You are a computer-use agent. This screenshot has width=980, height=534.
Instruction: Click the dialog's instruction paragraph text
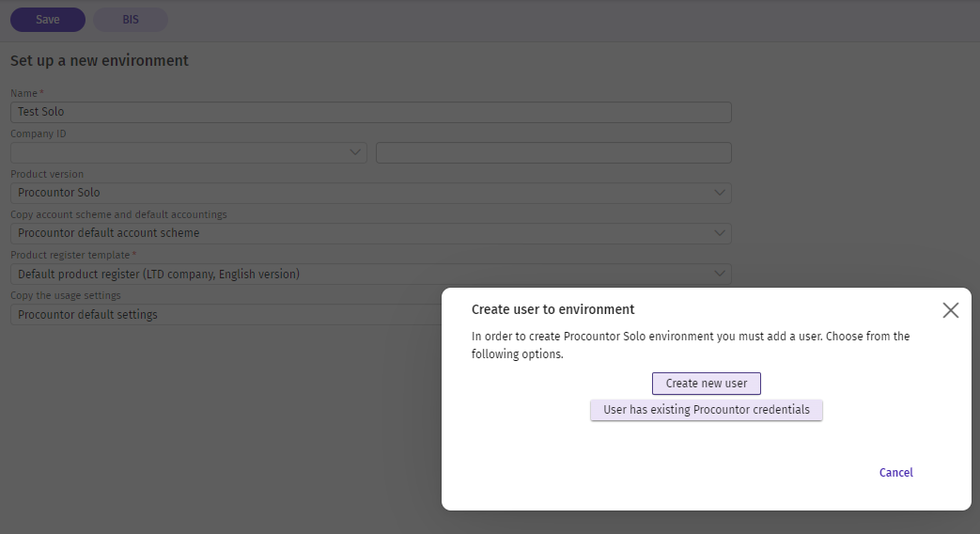[x=690, y=345]
